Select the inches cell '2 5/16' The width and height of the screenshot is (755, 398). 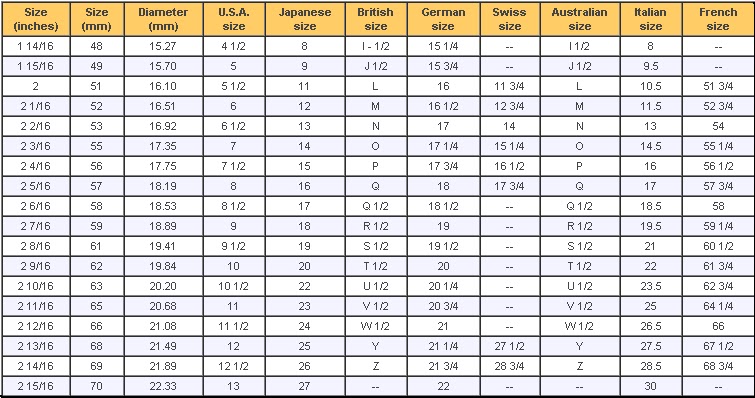pos(36,186)
